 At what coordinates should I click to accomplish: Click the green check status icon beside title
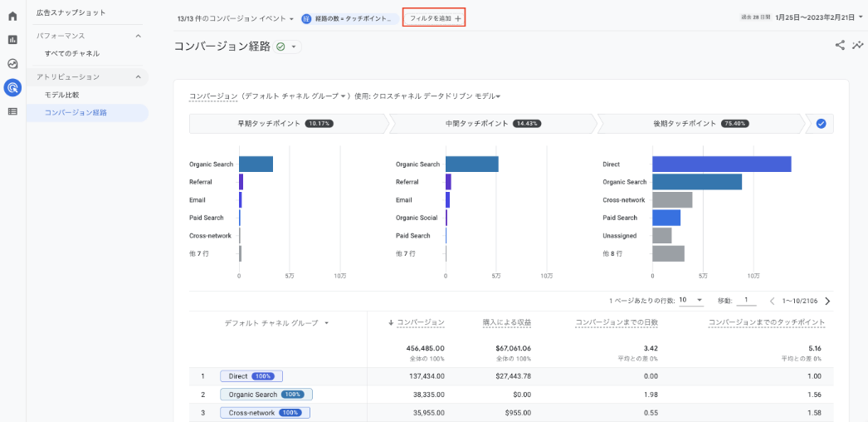click(280, 47)
